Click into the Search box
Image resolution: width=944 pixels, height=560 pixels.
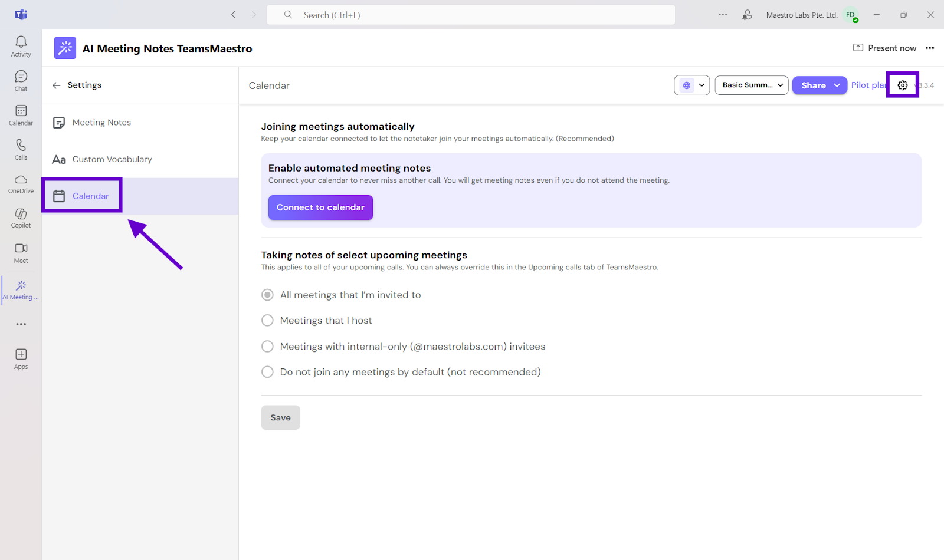coord(471,15)
